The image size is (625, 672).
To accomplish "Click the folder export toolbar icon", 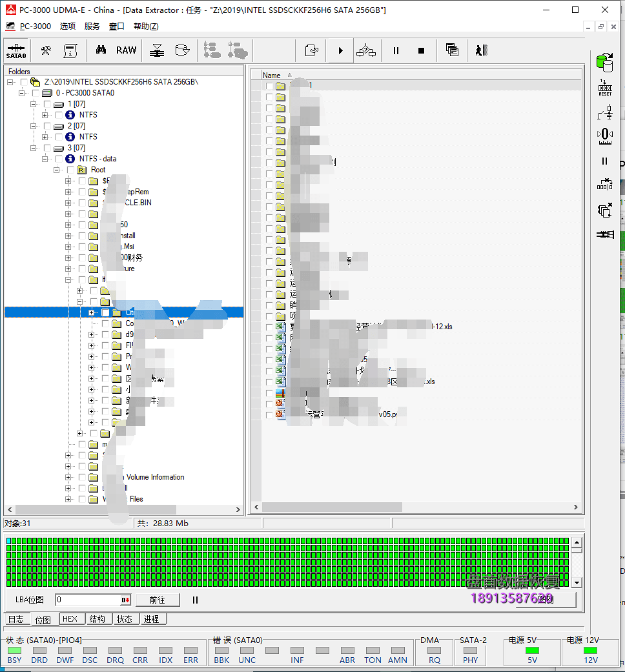I will pos(182,50).
